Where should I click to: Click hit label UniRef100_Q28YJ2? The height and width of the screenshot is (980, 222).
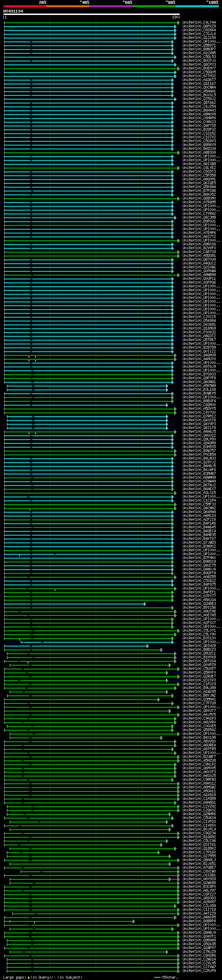[x=199, y=462]
